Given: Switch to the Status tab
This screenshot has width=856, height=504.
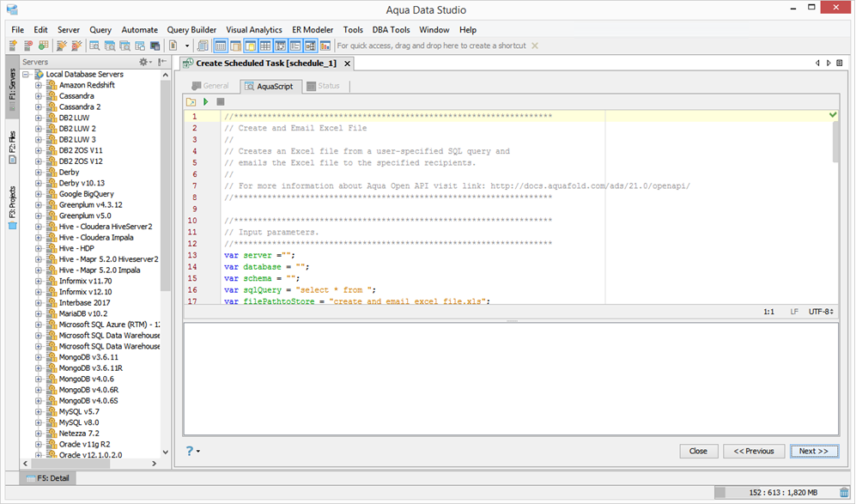Looking at the screenshot, I should (323, 86).
